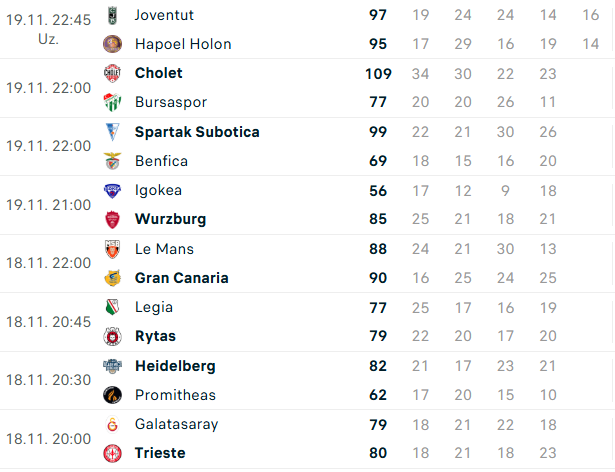Viewport: 615px width, 472px height.
Task: Select the Trieste team name
Action: 161,453
